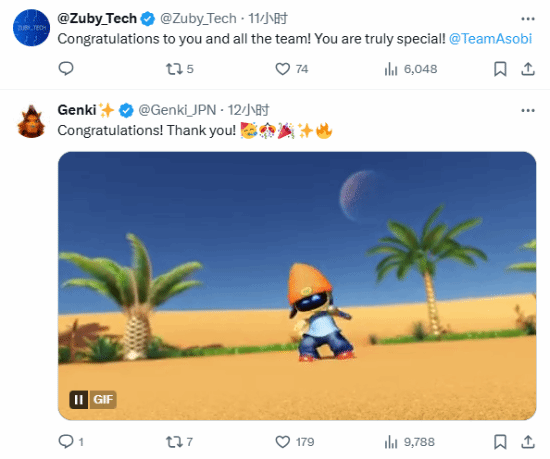
Task: View analytics showing 9,788 views
Action: (x=409, y=442)
